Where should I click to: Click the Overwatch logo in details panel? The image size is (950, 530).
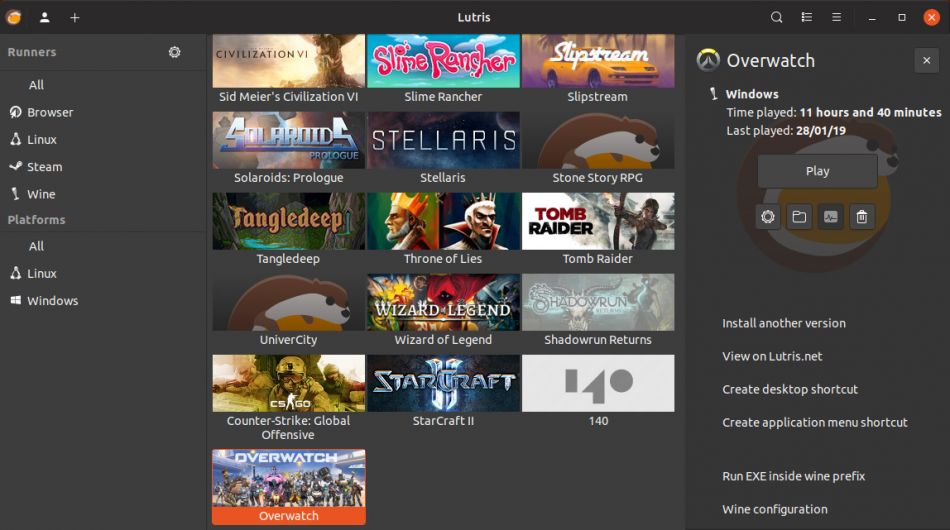point(708,60)
